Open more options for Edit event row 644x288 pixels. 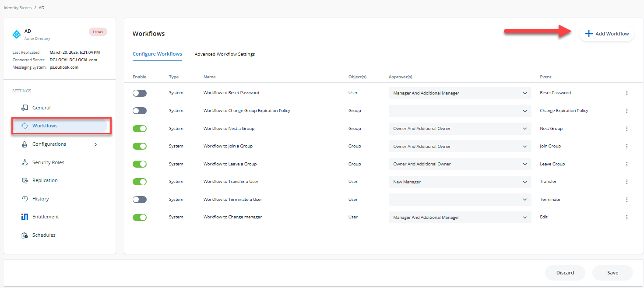tap(627, 217)
